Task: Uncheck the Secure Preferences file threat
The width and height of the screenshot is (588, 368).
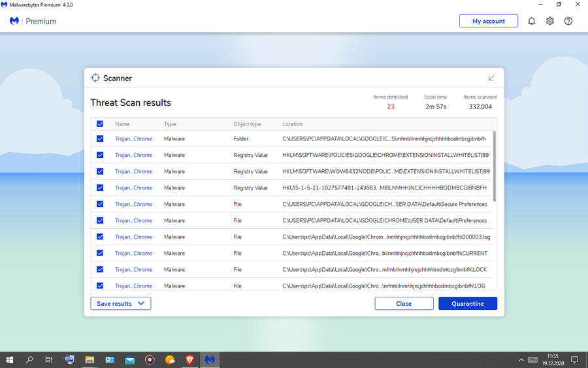Action: tap(100, 204)
